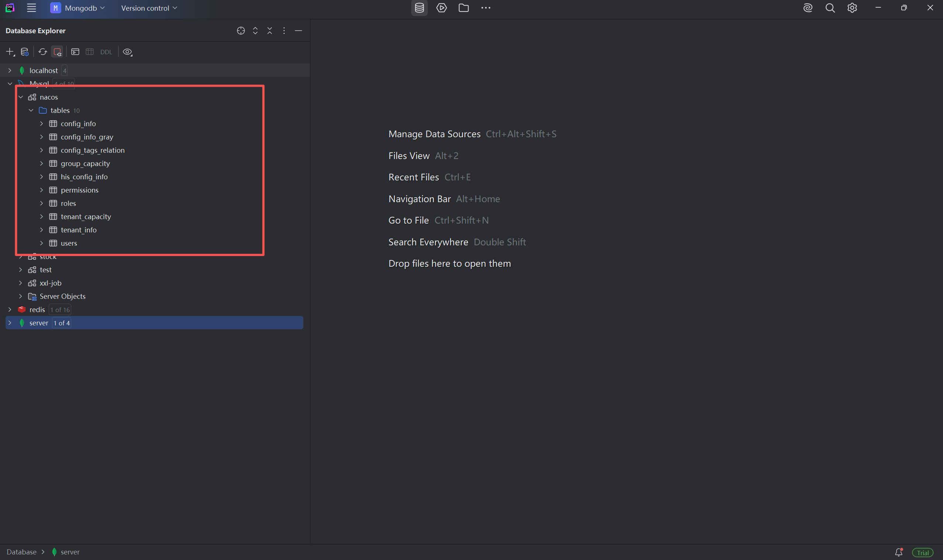Toggle the Files folder tool window

[464, 8]
